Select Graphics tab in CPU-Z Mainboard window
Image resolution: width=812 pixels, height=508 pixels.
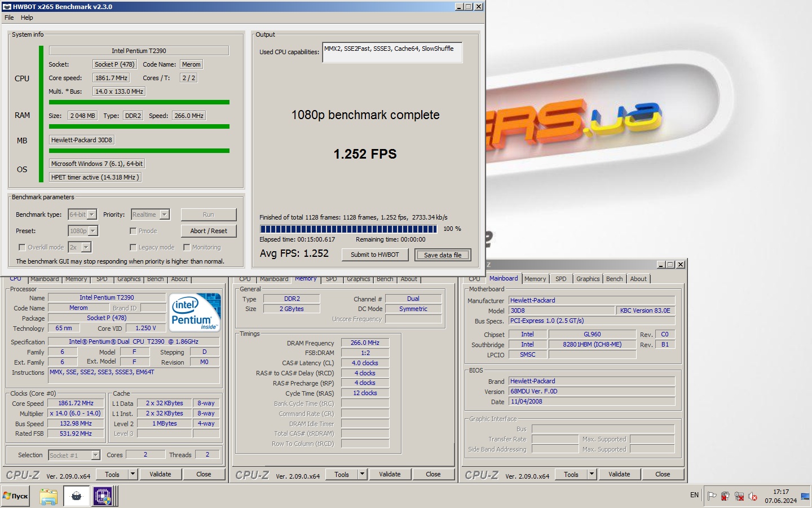tap(588, 279)
